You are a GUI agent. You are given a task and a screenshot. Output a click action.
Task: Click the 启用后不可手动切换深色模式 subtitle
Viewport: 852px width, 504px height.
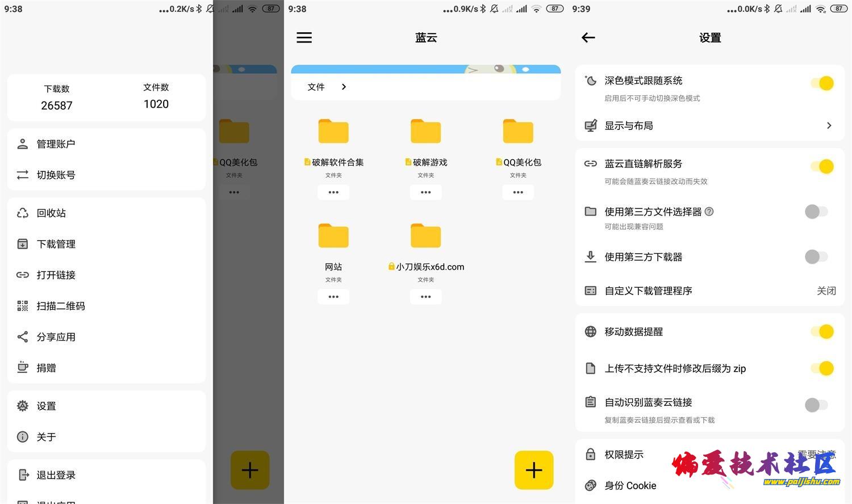point(652,98)
